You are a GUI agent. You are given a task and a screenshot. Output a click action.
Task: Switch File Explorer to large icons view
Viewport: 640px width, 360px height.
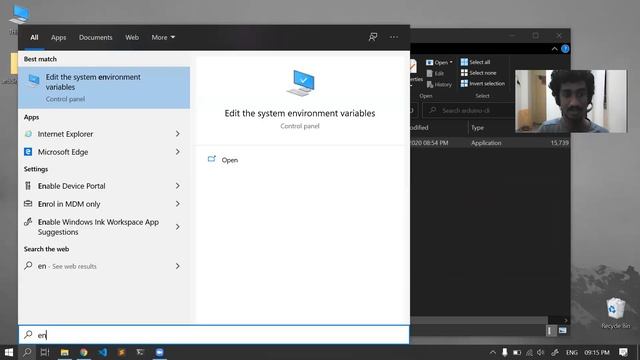562,331
